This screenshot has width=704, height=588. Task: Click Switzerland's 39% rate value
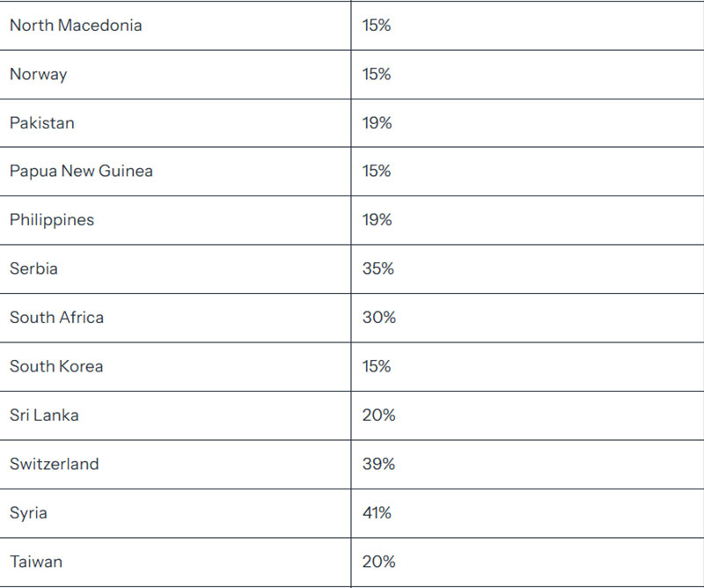(x=379, y=464)
